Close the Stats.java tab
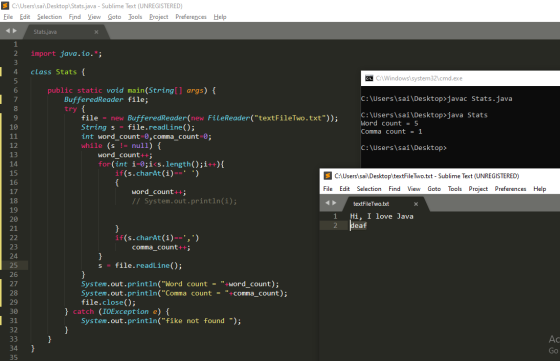 96,32
